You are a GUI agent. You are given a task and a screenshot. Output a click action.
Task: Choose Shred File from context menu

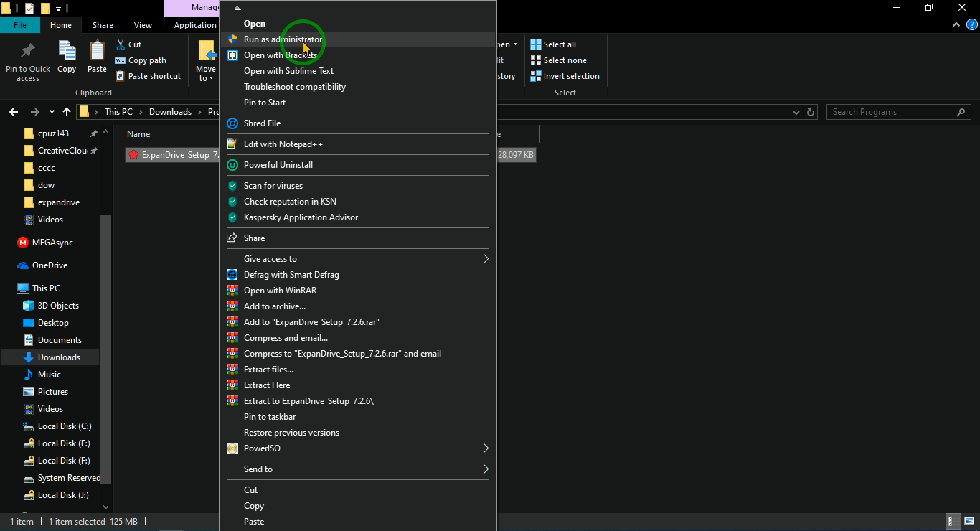click(x=357, y=123)
